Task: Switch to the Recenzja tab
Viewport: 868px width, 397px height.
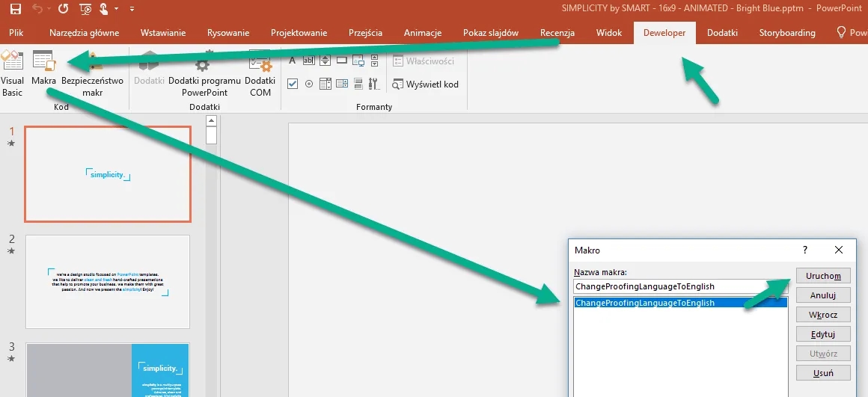Action: coord(557,33)
